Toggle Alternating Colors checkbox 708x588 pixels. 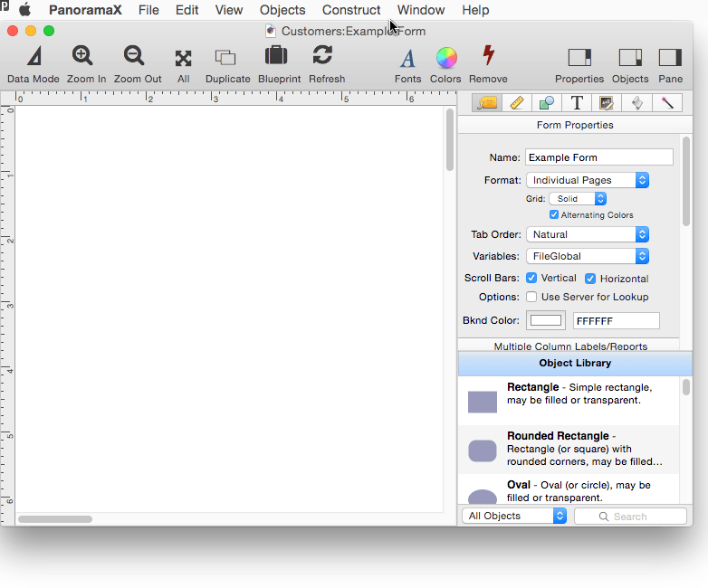click(x=554, y=214)
